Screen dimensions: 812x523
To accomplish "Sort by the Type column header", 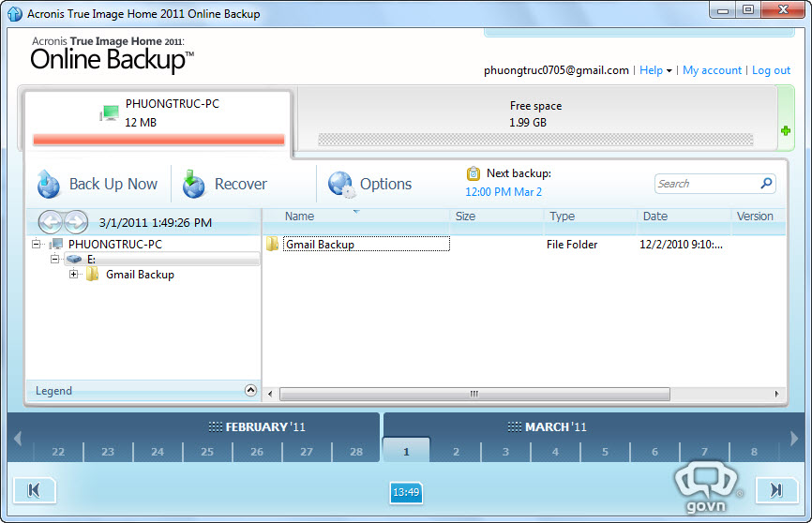I will 562,216.
